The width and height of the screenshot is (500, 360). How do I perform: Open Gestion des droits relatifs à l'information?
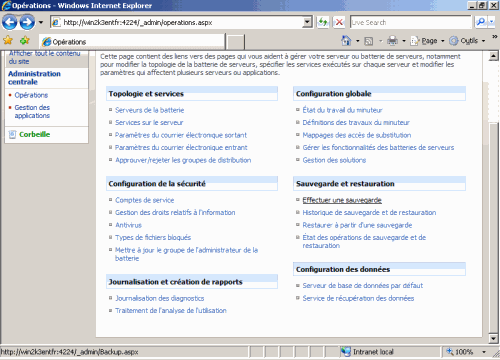coord(175,212)
